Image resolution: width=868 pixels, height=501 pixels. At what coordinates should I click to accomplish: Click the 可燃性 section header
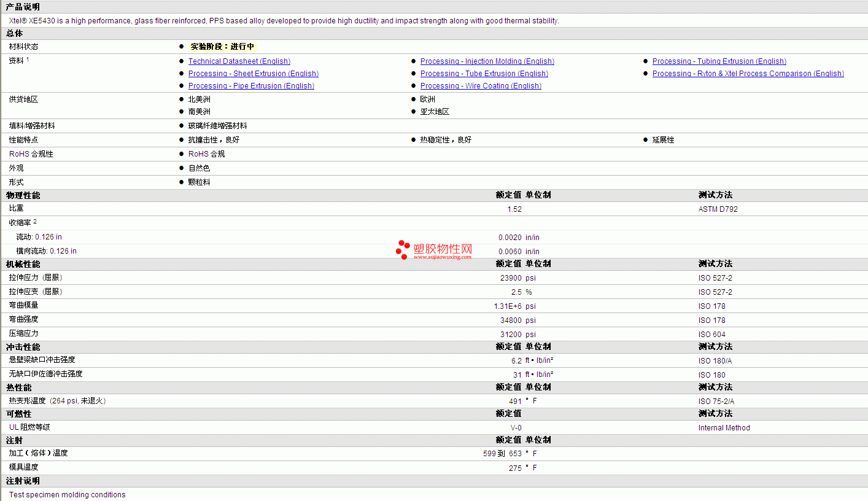tap(18, 414)
